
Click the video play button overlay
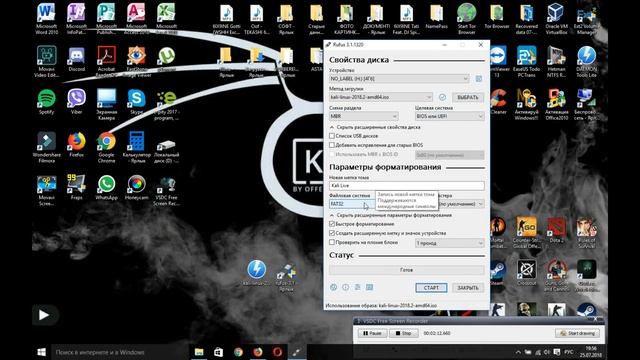pyautogui.click(x=44, y=315)
